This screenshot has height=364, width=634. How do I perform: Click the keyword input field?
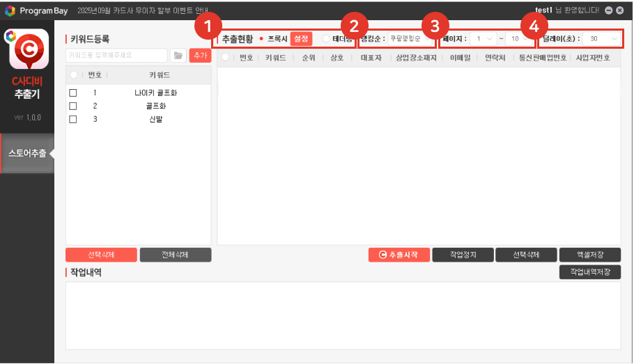point(116,55)
